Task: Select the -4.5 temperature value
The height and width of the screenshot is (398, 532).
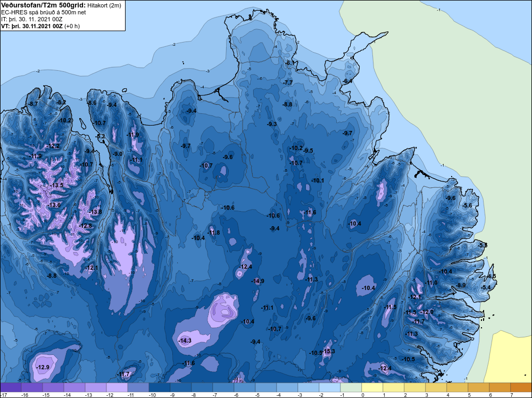Action: (x=491, y=276)
